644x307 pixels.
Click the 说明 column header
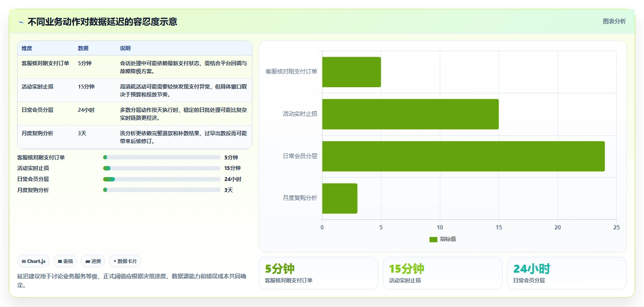125,48
